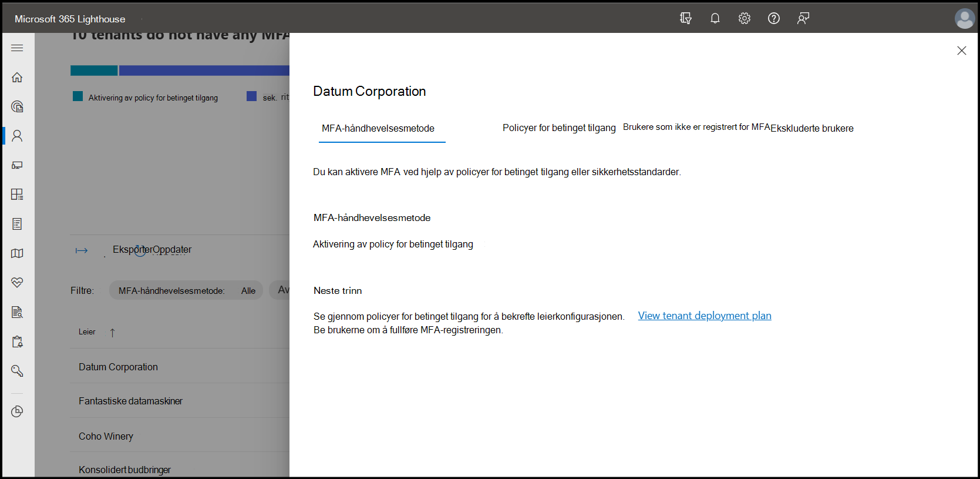This screenshot has height=479, width=980.
Task: Go to Home in the sidebar
Action: (17, 77)
